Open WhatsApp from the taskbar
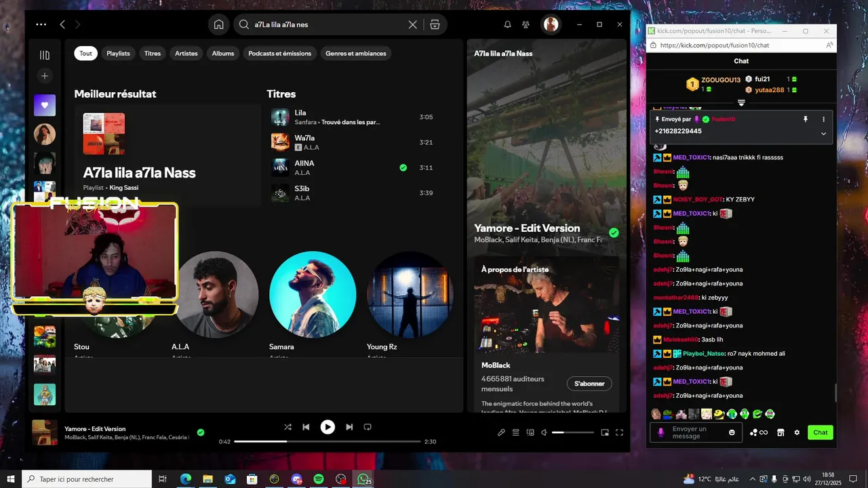Image resolution: width=868 pixels, height=488 pixels. [x=363, y=479]
